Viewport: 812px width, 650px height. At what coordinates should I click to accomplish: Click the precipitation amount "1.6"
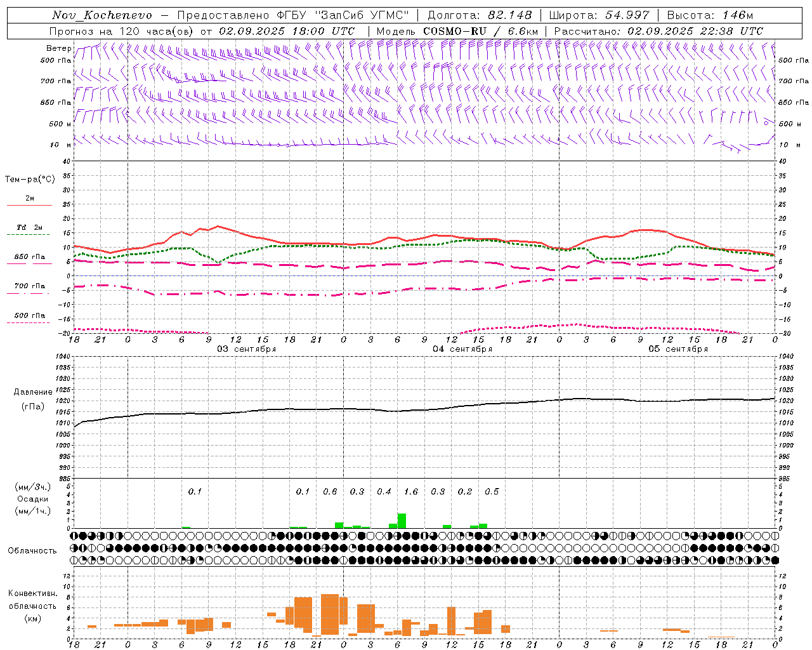(411, 491)
